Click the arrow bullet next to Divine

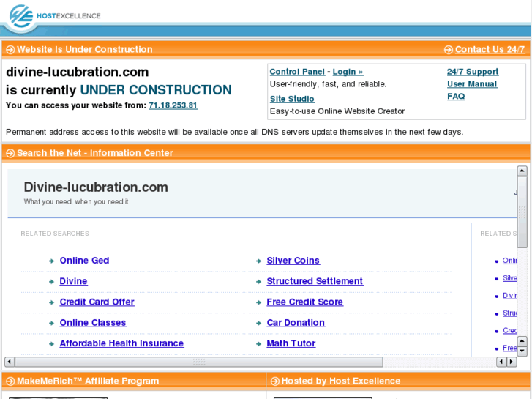(51, 282)
